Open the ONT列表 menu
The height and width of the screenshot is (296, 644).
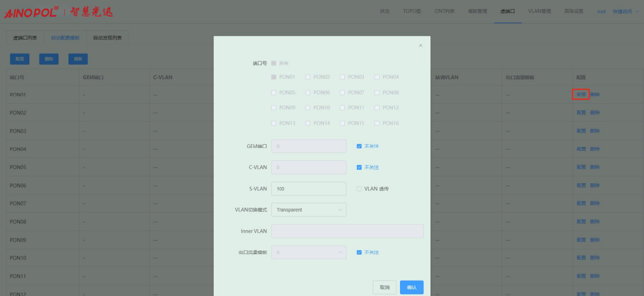(444, 11)
